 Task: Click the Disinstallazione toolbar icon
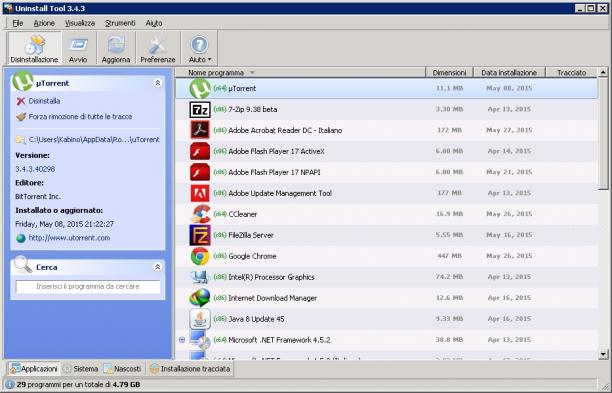tap(34, 45)
